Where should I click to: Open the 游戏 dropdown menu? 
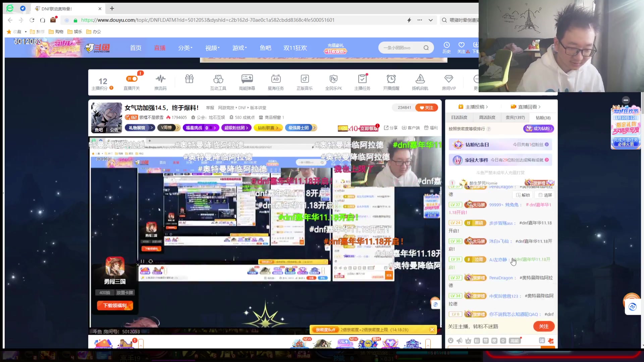239,48
